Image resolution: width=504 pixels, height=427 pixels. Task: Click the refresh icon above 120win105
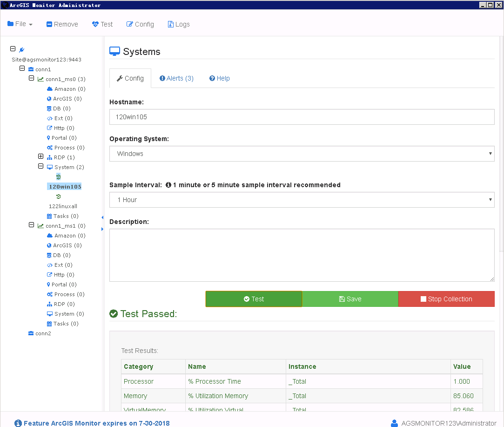(59, 177)
